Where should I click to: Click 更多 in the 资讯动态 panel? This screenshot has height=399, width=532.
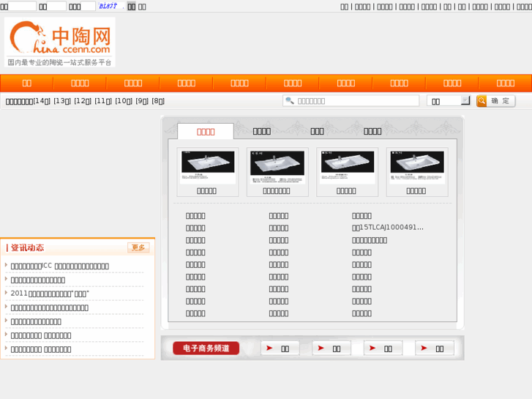(x=138, y=247)
